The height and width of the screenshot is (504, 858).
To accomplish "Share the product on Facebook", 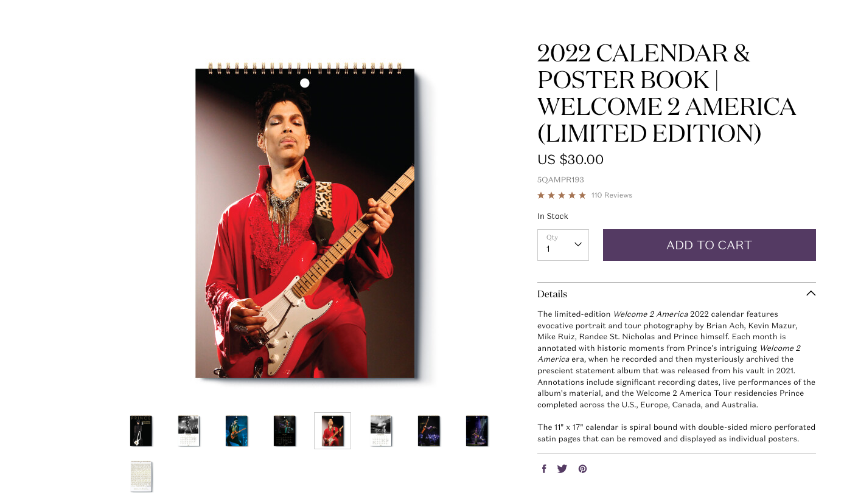I will click(544, 469).
